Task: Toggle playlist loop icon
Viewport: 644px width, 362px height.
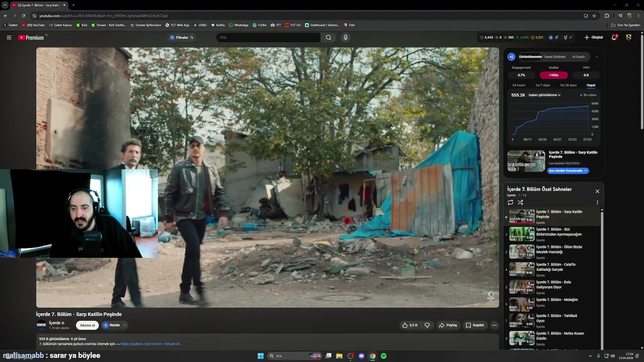Action: pyautogui.click(x=510, y=202)
